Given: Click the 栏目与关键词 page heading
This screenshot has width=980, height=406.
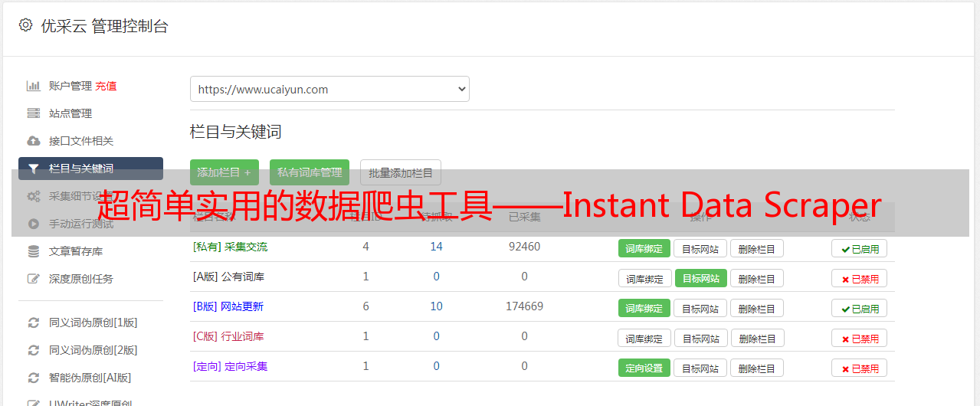Looking at the screenshot, I should (x=236, y=132).
